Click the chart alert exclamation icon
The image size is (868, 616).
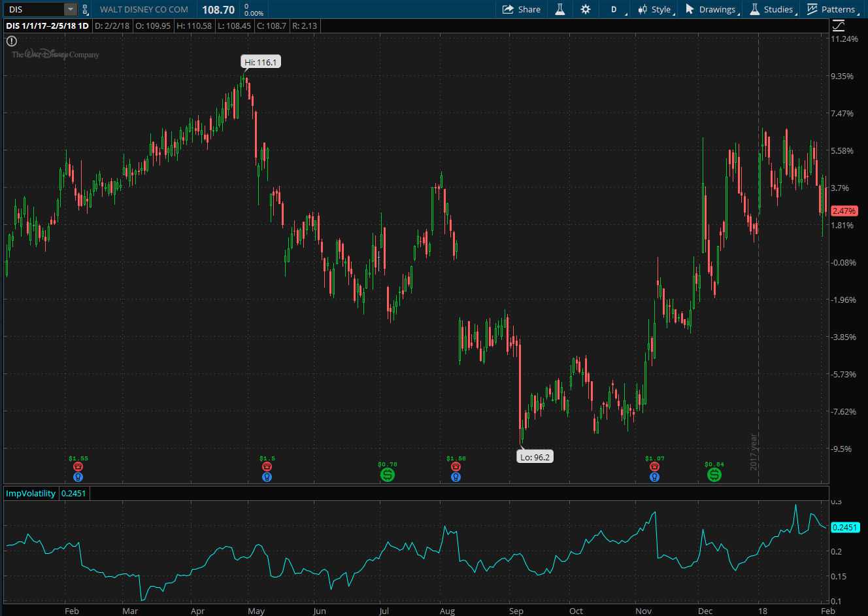(x=12, y=41)
